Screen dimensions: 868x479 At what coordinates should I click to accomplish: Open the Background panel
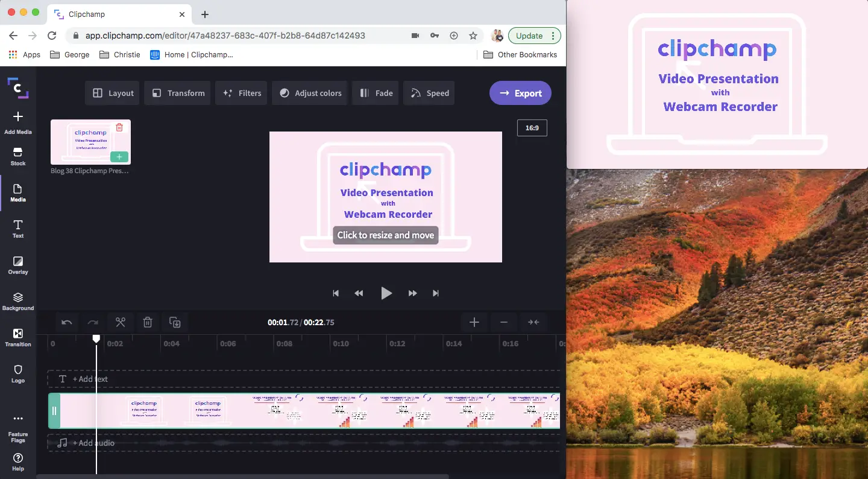[18, 302]
